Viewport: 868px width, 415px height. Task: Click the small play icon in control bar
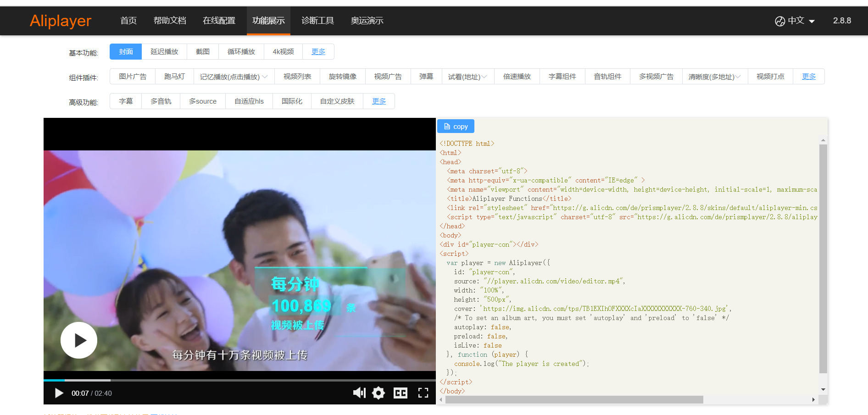click(x=59, y=393)
